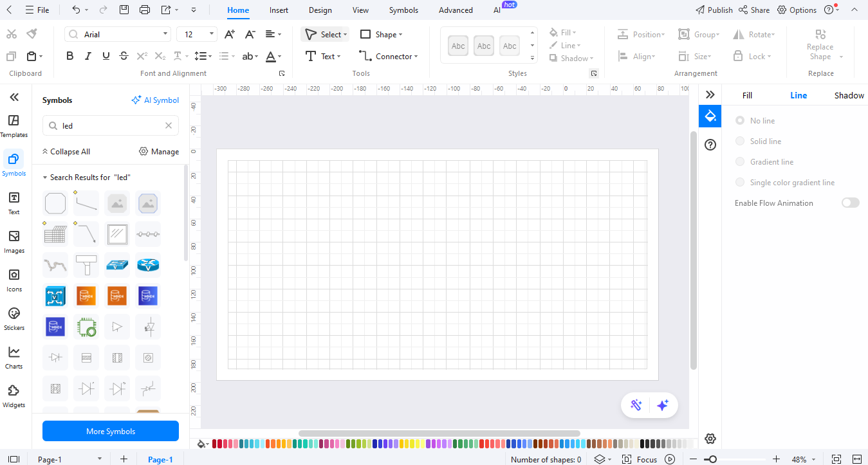The image size is (868, 465).
Task: Apply Strikethrough formatting
Action: coord(124,56)
